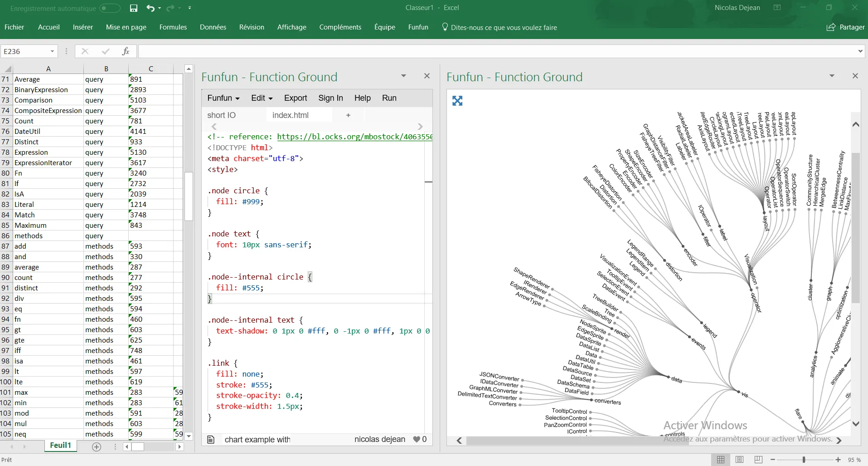
Task: Click the fullscreen expand icon in chart pane
Action: pos(457,101)
